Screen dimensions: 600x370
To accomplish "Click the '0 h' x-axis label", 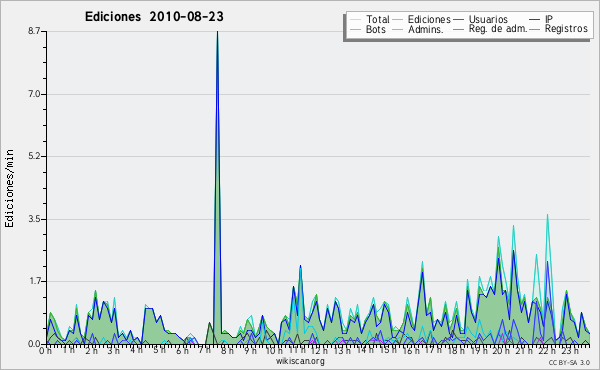I will point(46,351).
